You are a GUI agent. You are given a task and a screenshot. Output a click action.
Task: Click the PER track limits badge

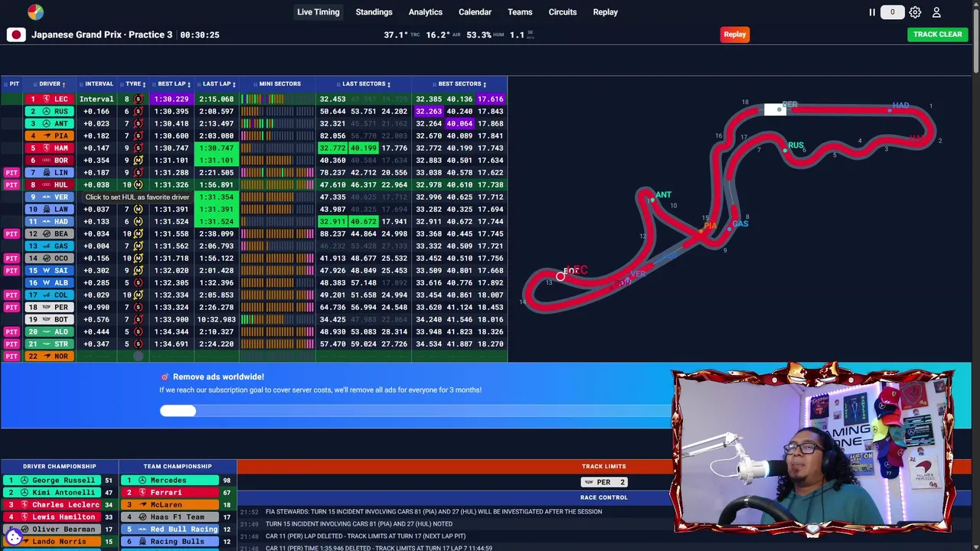pyautogui.click(x=604, y=482)
